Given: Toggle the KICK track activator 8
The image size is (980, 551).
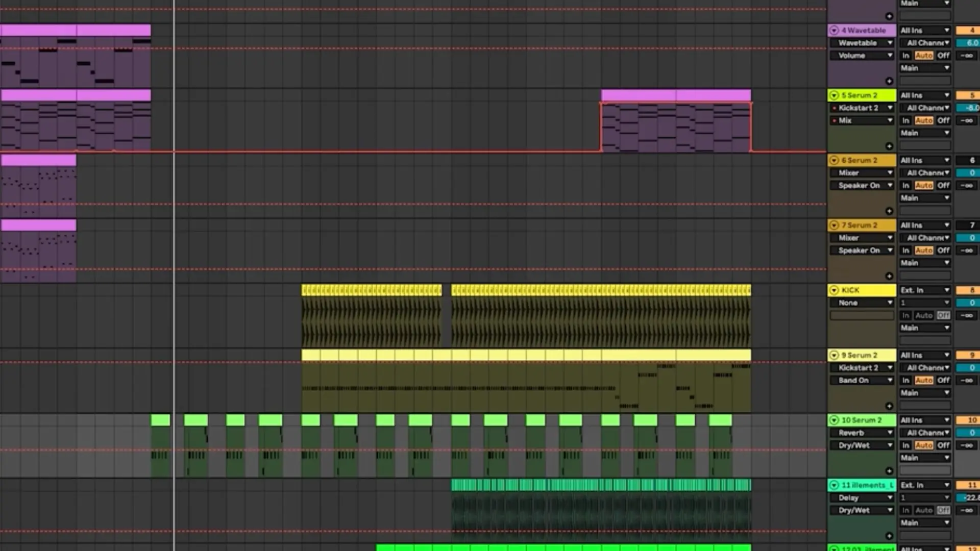Looking at the screenshot, I should 968,290.
